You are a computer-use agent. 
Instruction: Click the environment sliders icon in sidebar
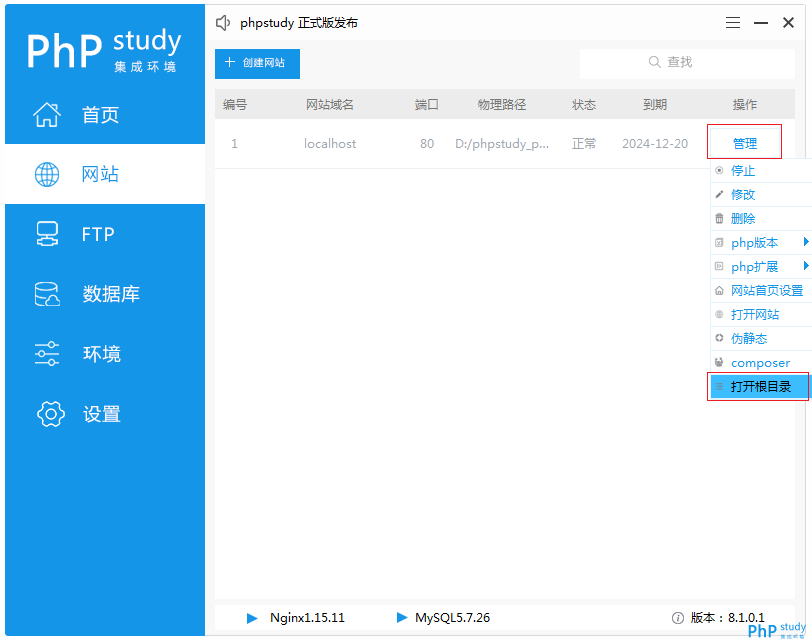47,354
